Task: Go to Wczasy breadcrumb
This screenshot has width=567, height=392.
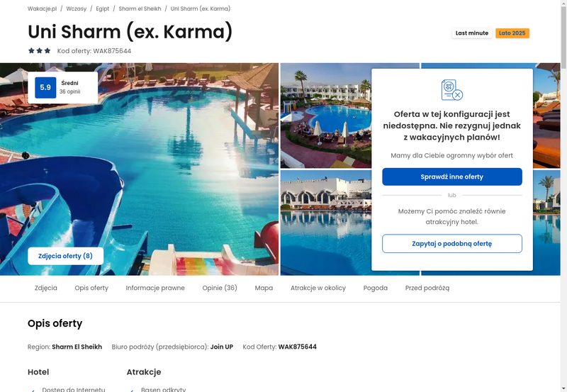Action: coord(77,9)
